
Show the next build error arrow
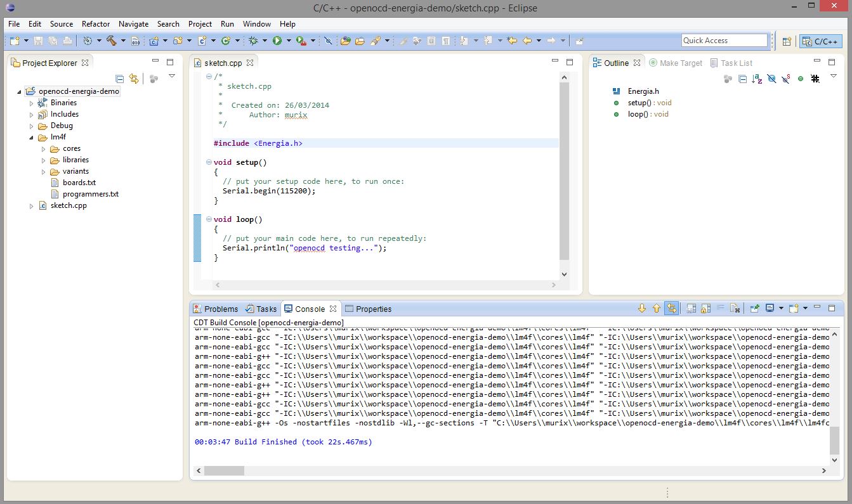pyautogui.click(x=642, y=309)
